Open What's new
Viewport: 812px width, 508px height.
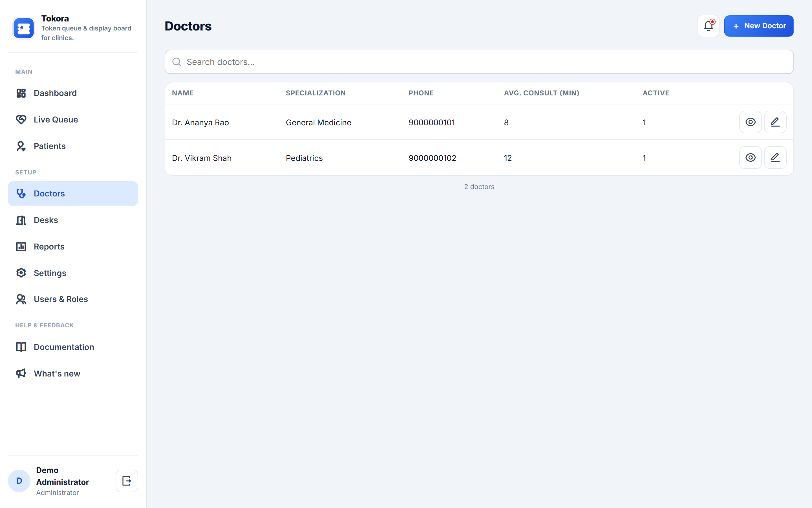(73, 374)
